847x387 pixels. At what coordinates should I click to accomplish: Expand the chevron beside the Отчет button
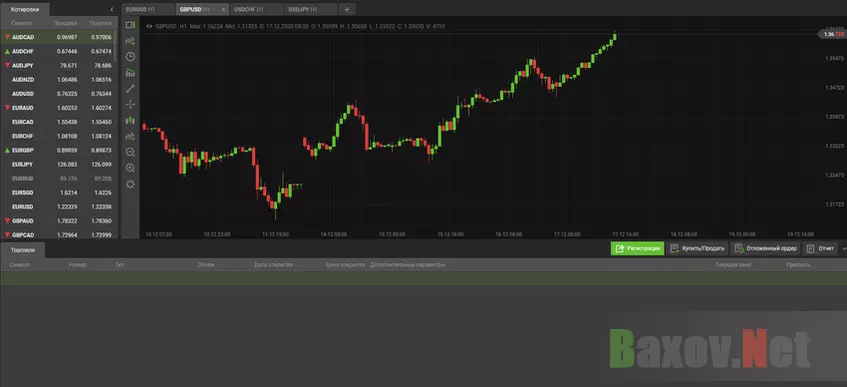click(x=844, y=249)
